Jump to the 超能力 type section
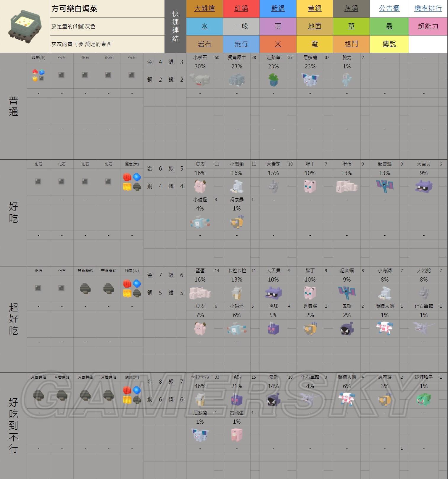The width and height of the screenshot is (448, 479). tap(428, 26)
